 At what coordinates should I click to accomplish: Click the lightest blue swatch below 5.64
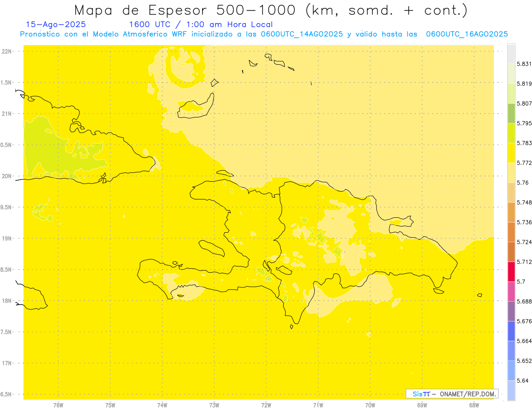[511, 390]
